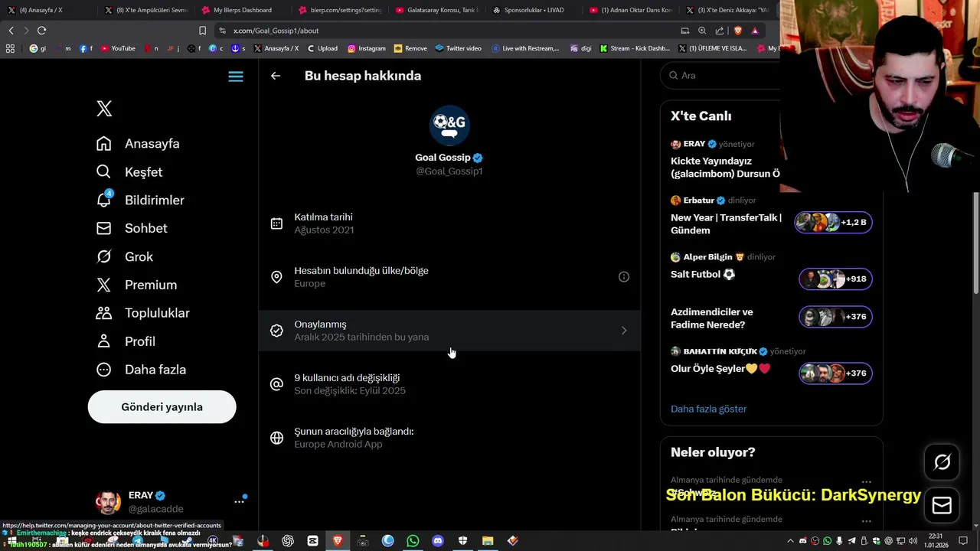Screen dimensions: 980x551
Task: Click the +918 listeners badge
Action: tap(835, 279)
